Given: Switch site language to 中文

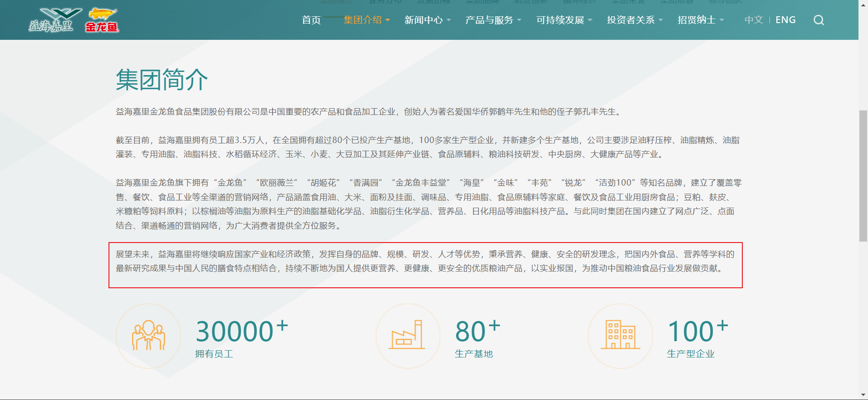Looking at the screenshot, I should click(x=754, y=20).
